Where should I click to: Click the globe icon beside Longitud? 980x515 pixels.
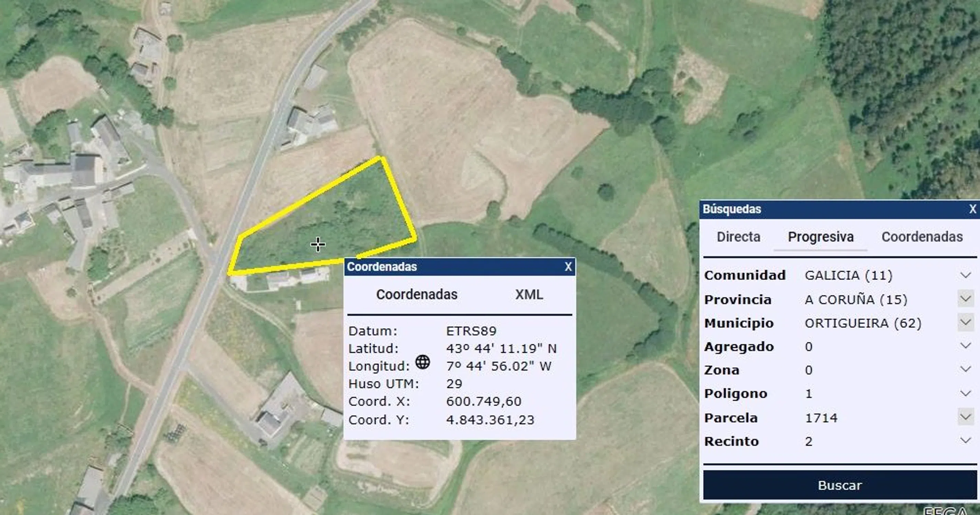[422, 362]
